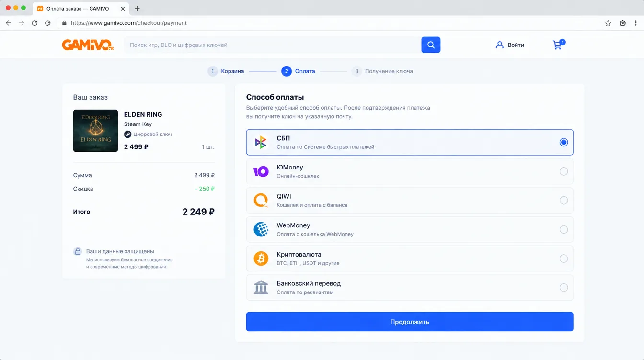Click the Steam Key label
This screenshot has width=644, height=360.
[138, 124]
